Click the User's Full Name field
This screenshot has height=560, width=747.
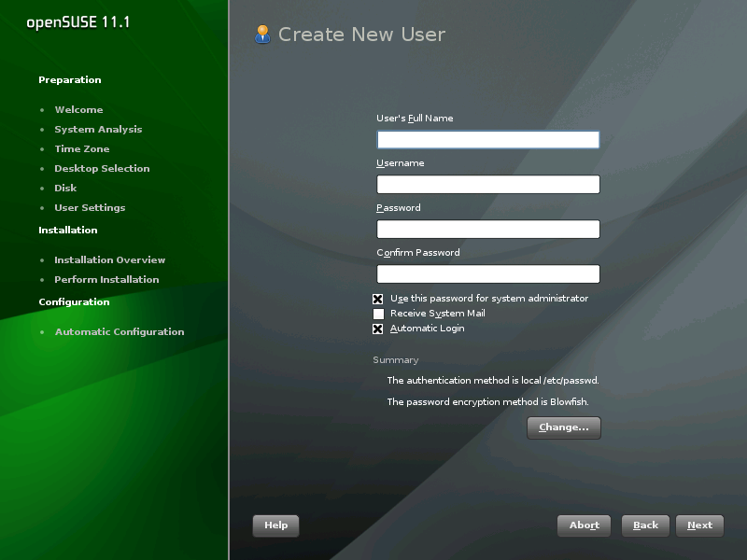(487, 140)
